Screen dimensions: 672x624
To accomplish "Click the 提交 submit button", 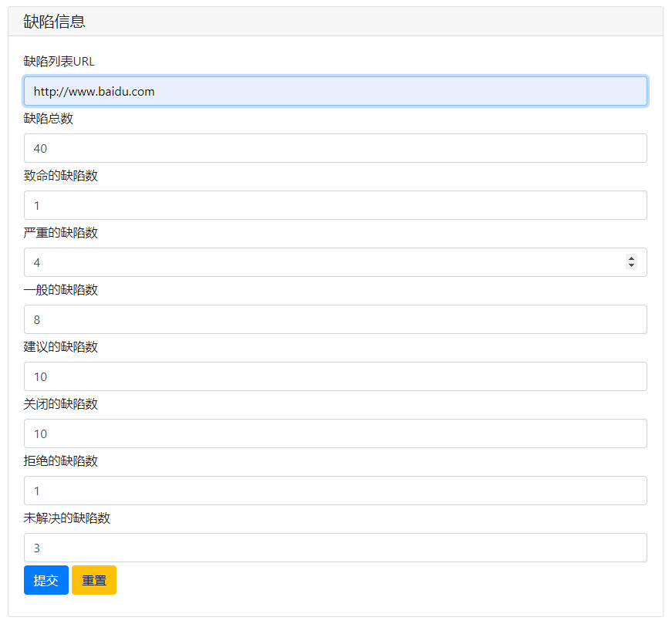I will pyautogui.click(x=46, y=580).
